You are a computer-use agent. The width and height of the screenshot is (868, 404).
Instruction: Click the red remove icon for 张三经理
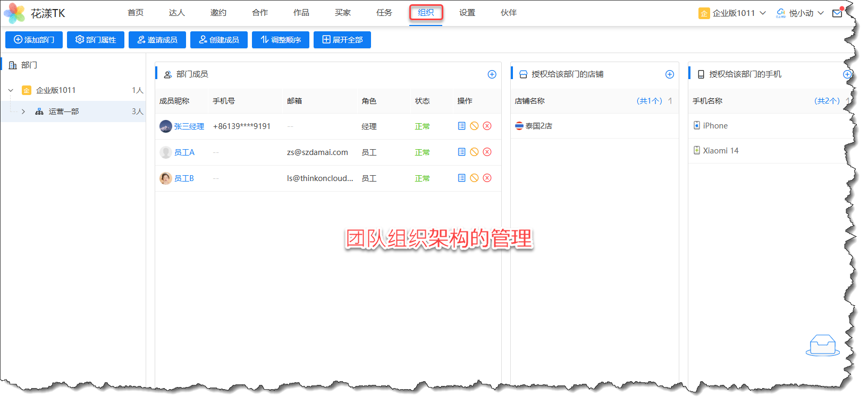click(x=487, y=126)
